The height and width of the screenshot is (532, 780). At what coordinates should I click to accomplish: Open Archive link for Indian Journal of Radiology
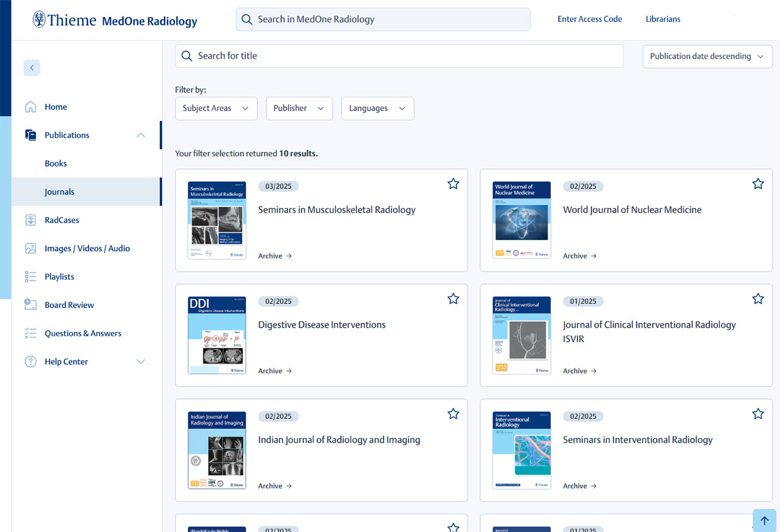[x=275, y=486]
